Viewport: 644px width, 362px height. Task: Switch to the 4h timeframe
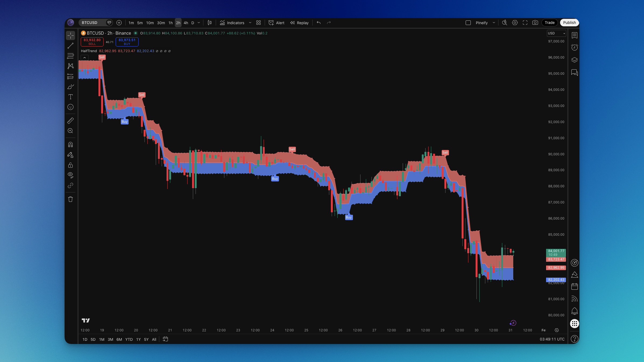click(x=186, y=23)
